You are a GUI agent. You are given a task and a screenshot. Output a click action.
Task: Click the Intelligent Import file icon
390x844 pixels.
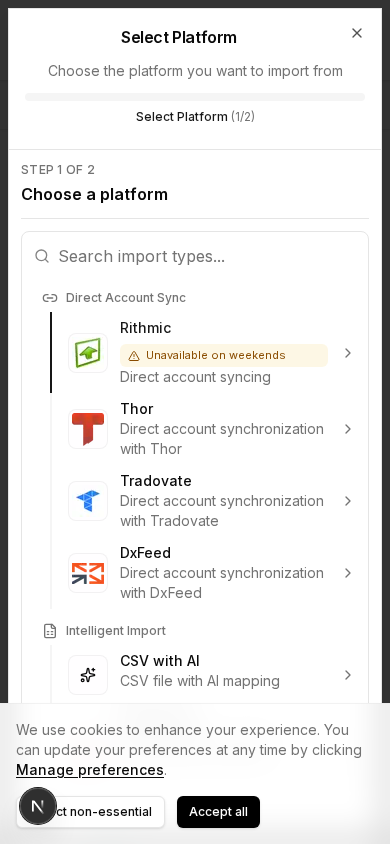49,631
